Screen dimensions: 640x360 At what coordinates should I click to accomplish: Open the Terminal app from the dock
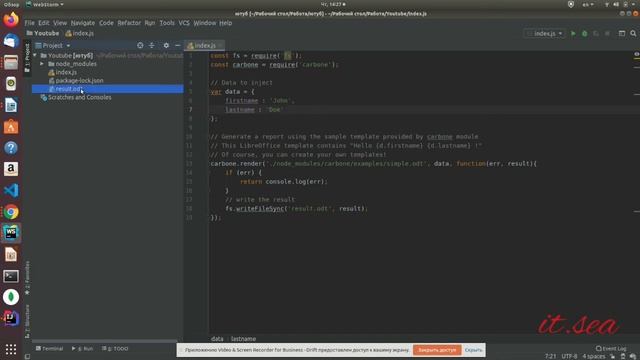tap(11, 276)
